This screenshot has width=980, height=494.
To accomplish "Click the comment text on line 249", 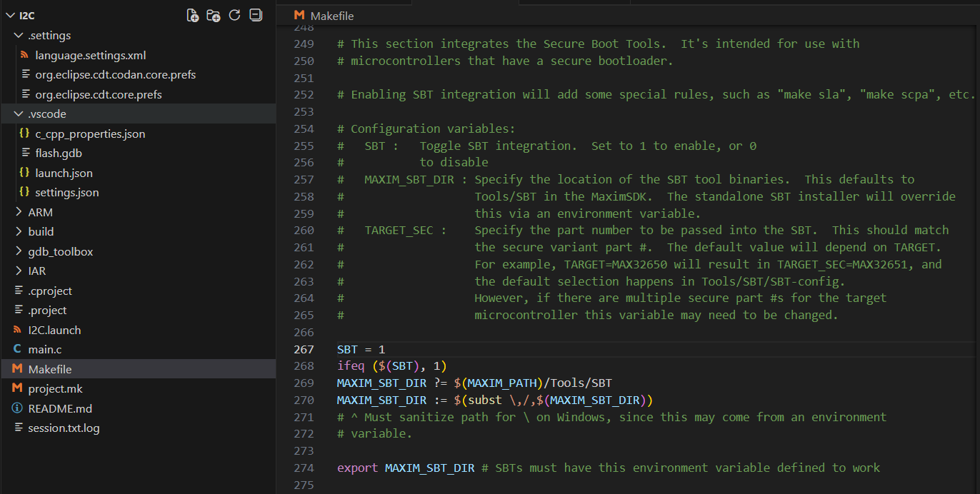I will [x=599, y=44].
